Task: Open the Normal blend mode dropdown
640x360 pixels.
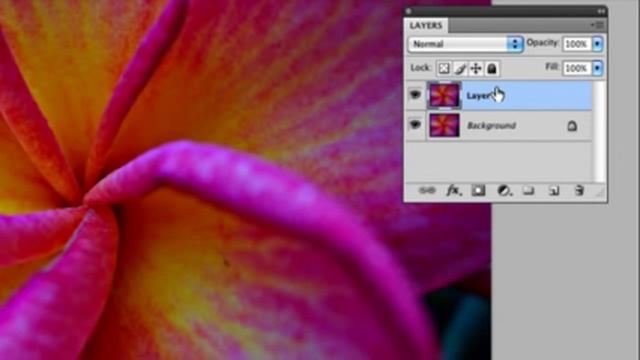Action: coord(466,44)
